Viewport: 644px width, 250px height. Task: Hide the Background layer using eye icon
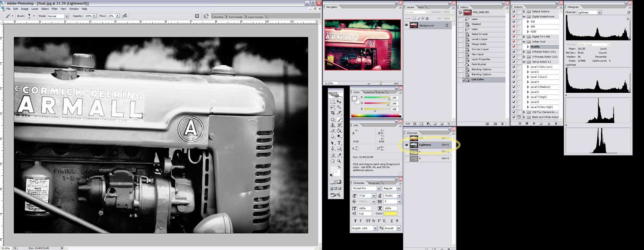(x=407, y=25)
